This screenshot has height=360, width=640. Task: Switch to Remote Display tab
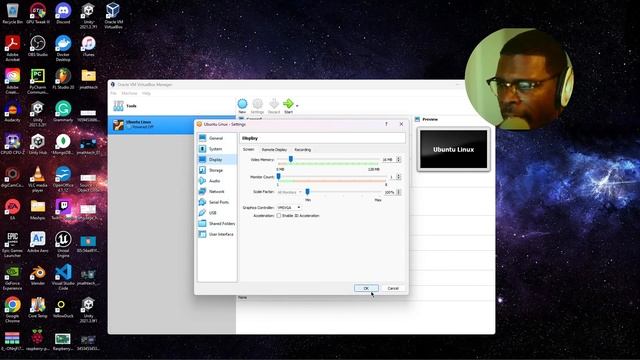tap(274, 150)
